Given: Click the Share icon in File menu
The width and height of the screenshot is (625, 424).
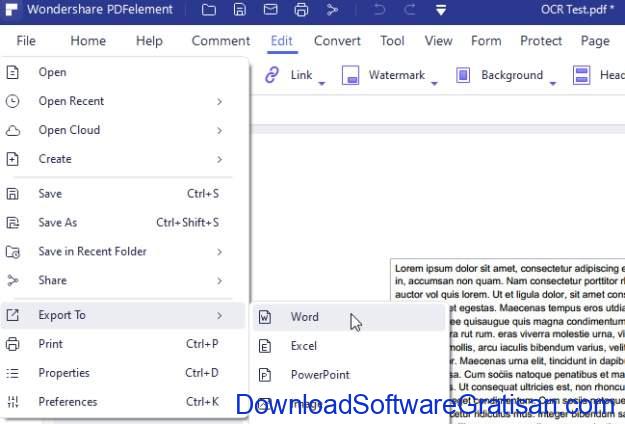Looking at the screenshot, I should [13, 281].
